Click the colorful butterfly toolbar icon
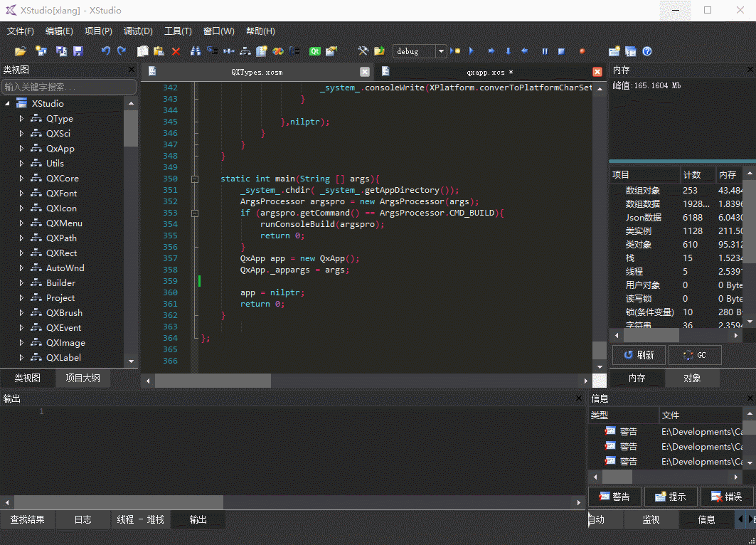Image resolution: width=756 pixels, height=545 pixels. coord(278,51)
